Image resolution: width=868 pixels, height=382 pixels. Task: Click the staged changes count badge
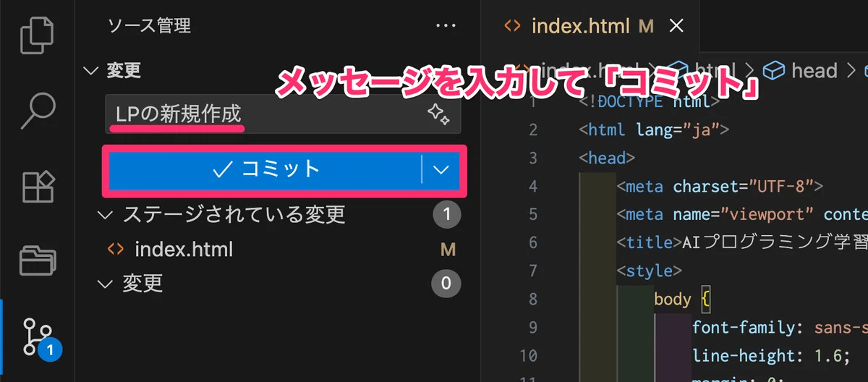(x=446, y=214)
